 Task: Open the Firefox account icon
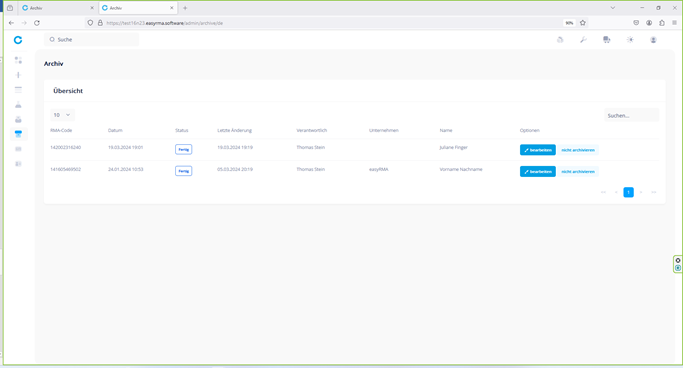(649, 23)
